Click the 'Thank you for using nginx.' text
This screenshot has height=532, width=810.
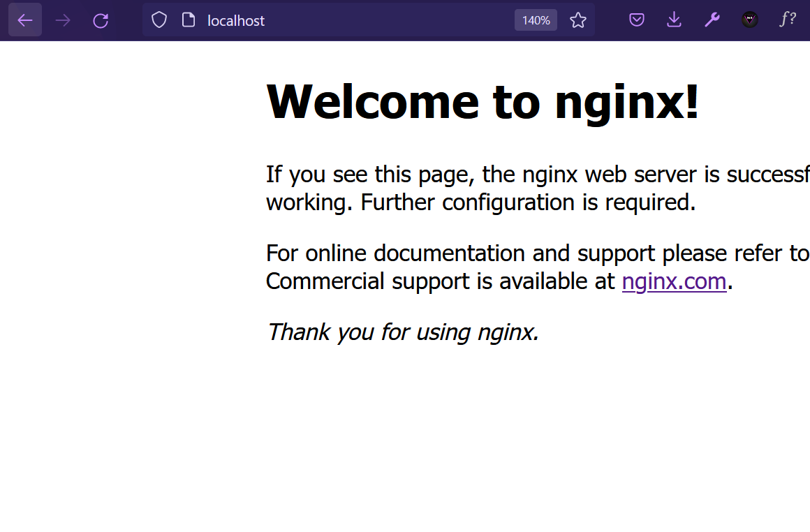[403, 332]
